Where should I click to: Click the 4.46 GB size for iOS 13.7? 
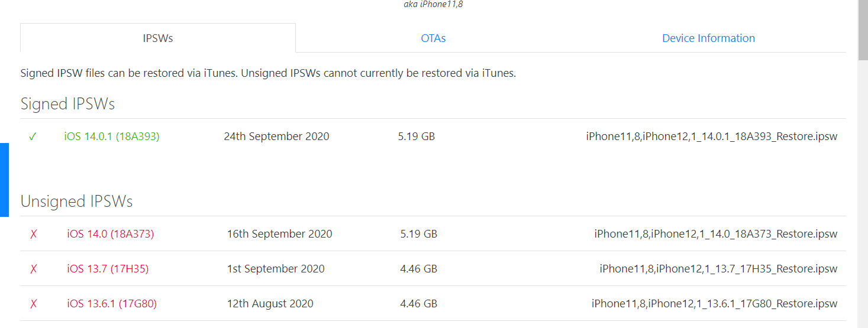(418, 269)
